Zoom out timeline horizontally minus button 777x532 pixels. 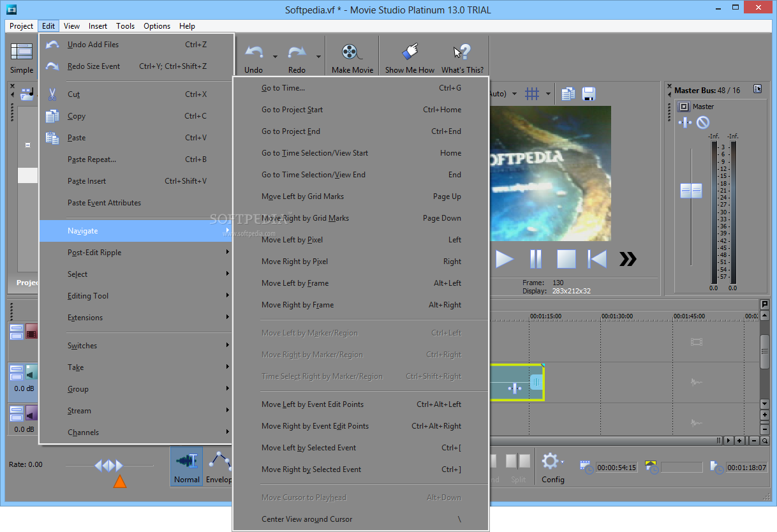(754, 440)
